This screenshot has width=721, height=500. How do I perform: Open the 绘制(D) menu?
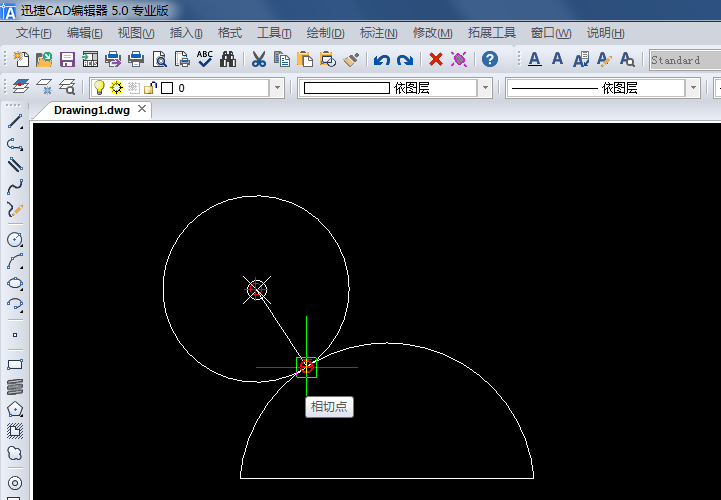(x=325, y=33)
